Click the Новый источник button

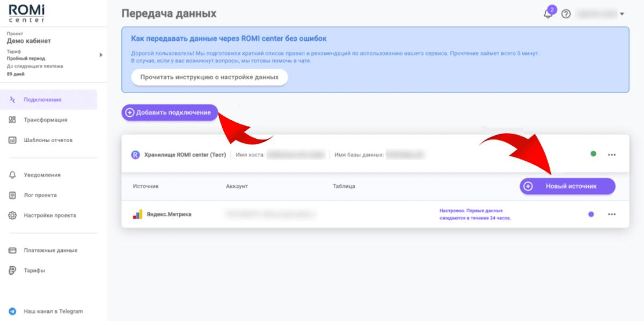coord(567,186)
